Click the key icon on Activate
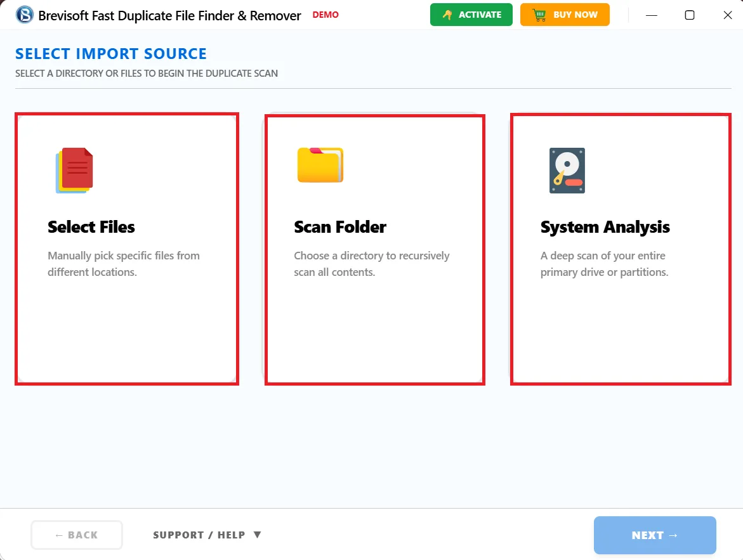 (447, 15)
